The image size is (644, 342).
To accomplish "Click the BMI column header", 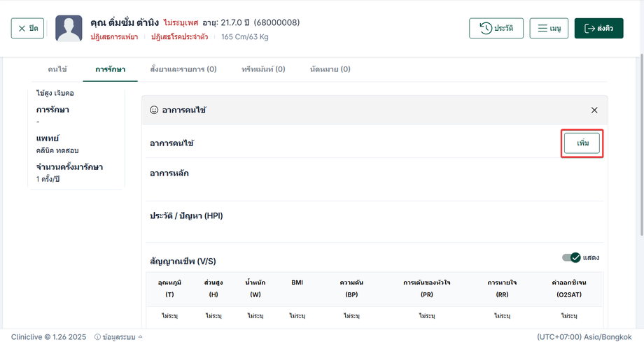I will point(297,283).
